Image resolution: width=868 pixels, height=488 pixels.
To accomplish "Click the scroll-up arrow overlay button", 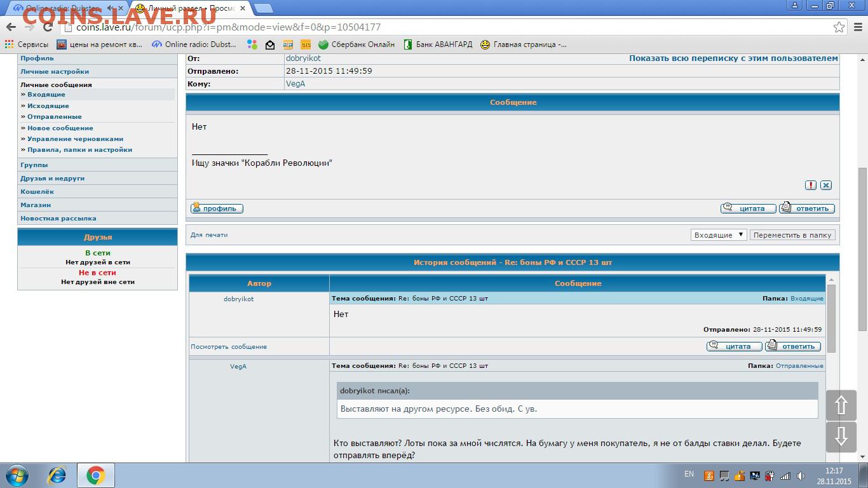I will point(841,405).
